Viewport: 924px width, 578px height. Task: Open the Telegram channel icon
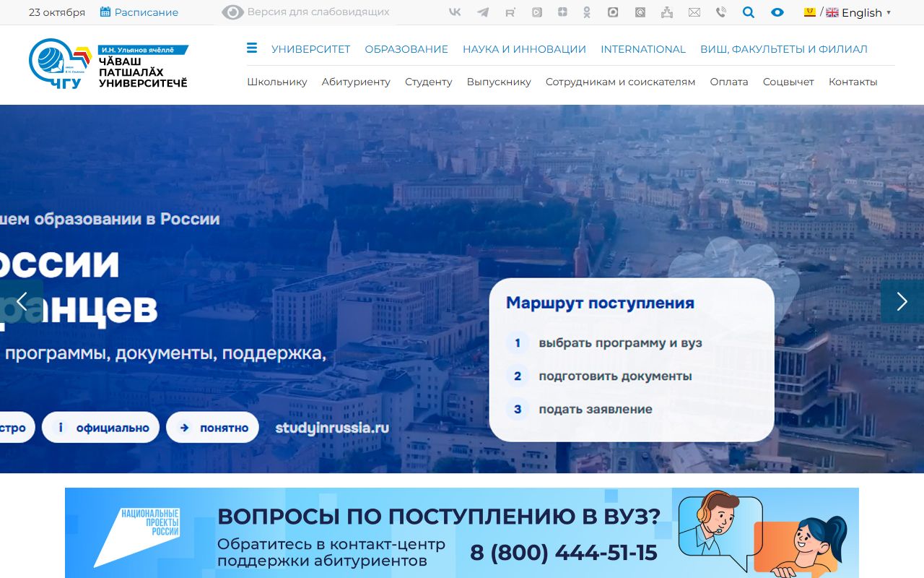tap(483, 12)
